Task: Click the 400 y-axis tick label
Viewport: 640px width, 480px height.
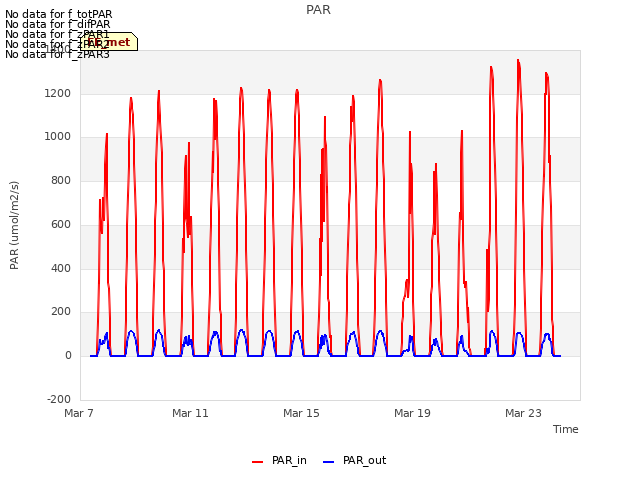Action: click(61, 268)
